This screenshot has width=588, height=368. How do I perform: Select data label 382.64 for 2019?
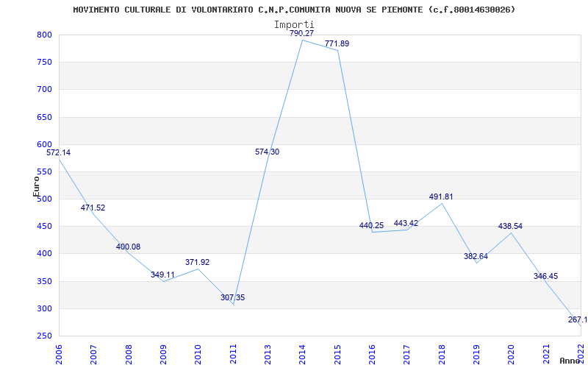pyautogui.click(x=476, y=256)
